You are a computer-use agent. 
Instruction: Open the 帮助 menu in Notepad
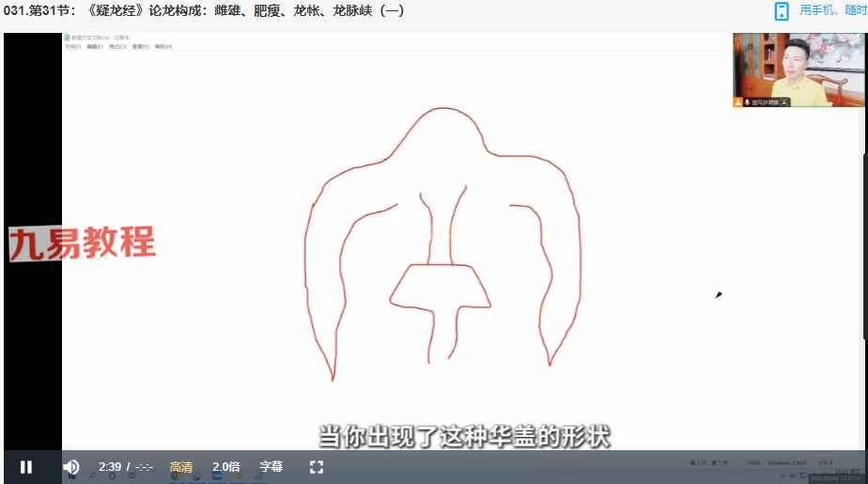(x=163, y=46)
